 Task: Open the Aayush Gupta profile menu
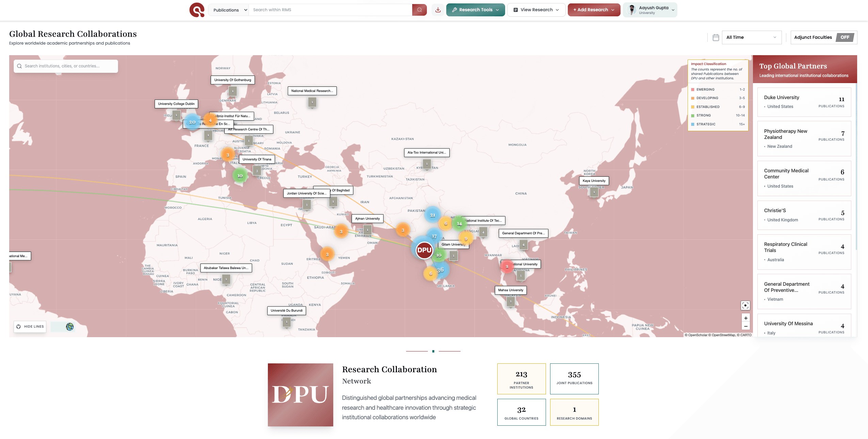point(650,10)
